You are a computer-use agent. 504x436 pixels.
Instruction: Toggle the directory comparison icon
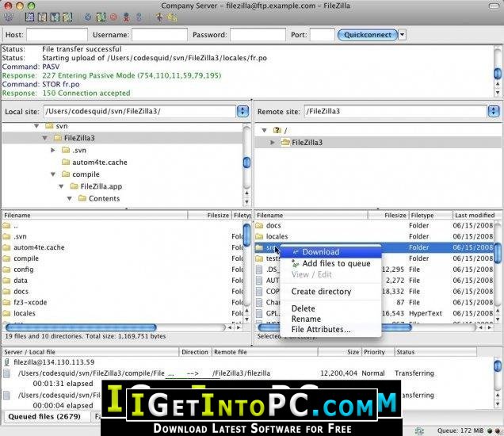click(x=172, y=17)
